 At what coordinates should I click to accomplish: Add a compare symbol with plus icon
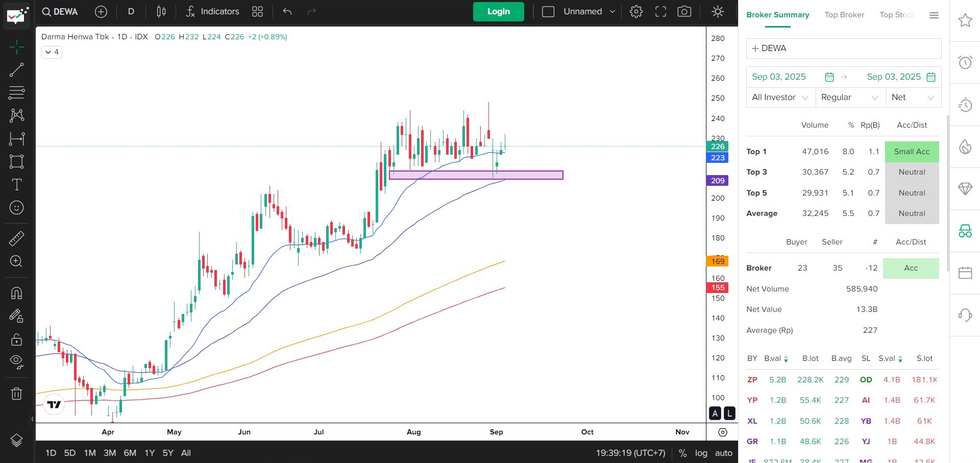101,12
